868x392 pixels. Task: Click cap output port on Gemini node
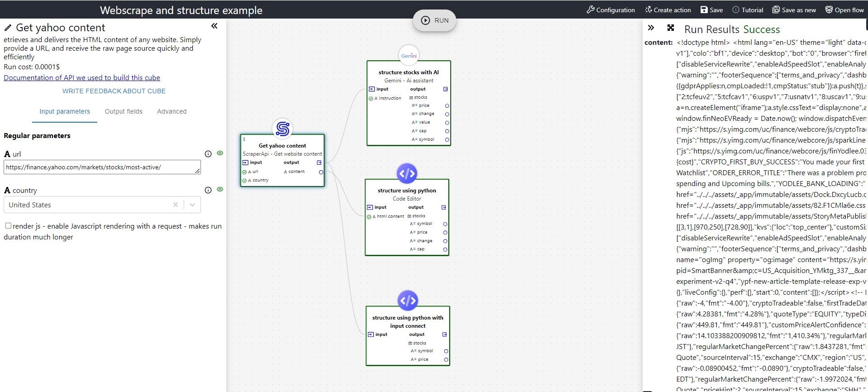pos(447,131)
